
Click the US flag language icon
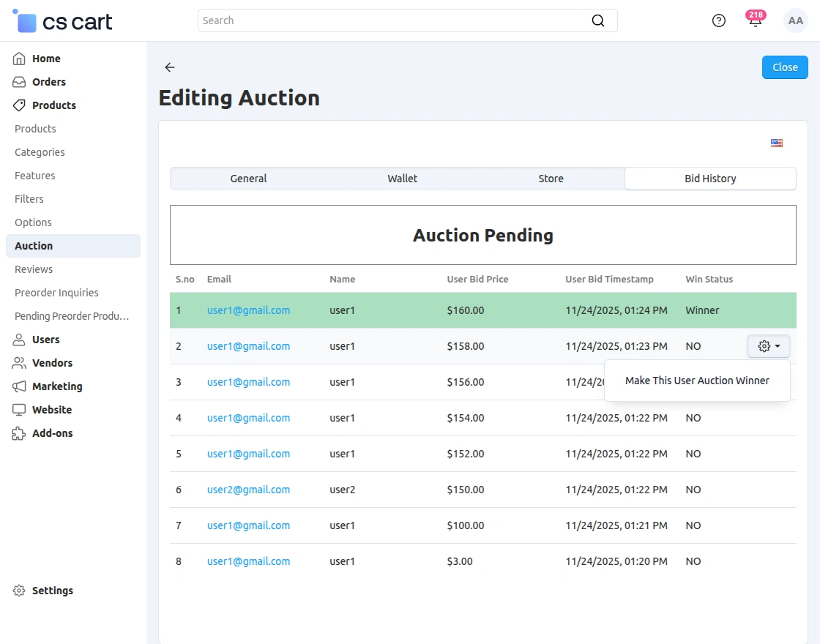[777, 143]
